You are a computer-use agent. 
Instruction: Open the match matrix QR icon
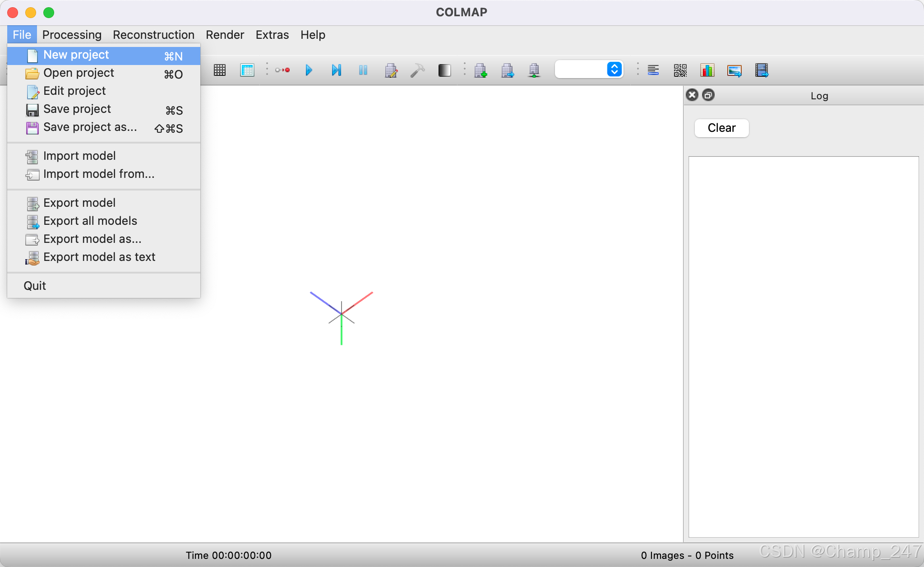(680, 70)
